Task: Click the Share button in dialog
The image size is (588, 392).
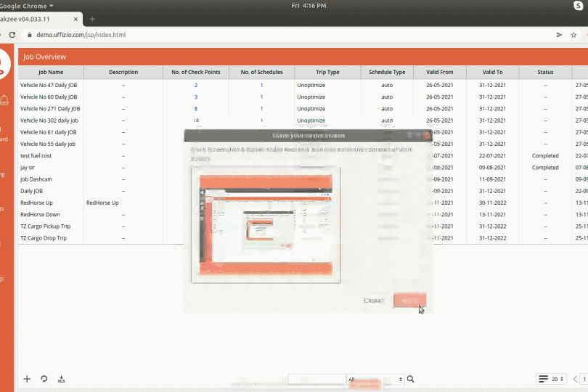Action: point(409,300)
